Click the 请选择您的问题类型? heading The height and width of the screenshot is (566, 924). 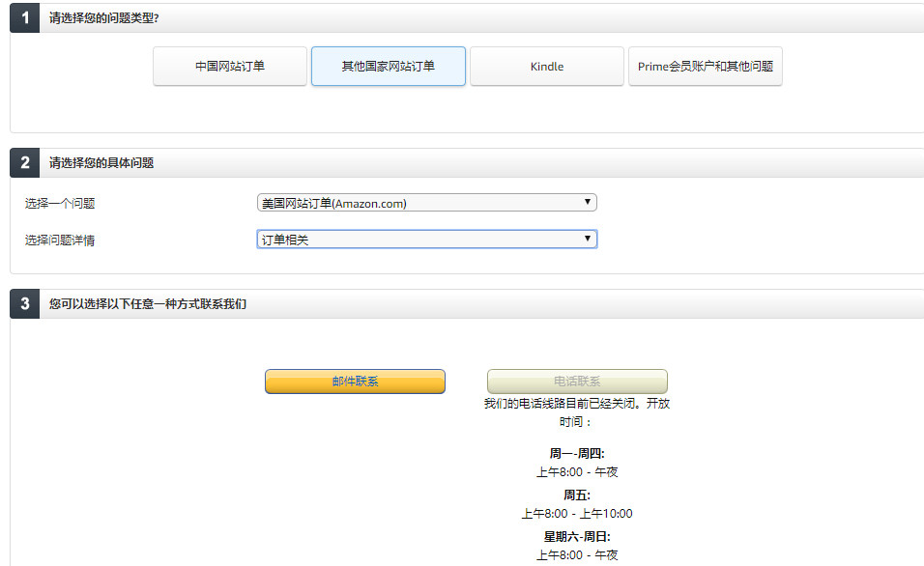[103, 17]
